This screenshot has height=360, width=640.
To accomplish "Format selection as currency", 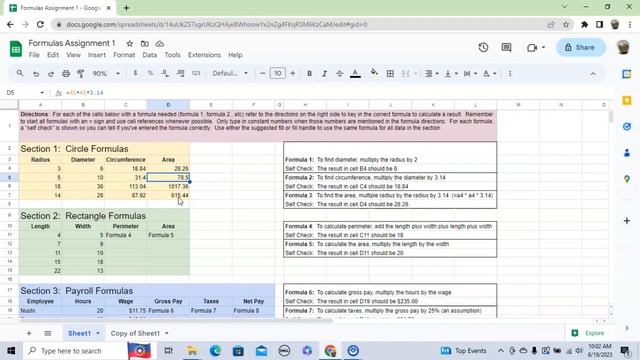I will (135, 73).
